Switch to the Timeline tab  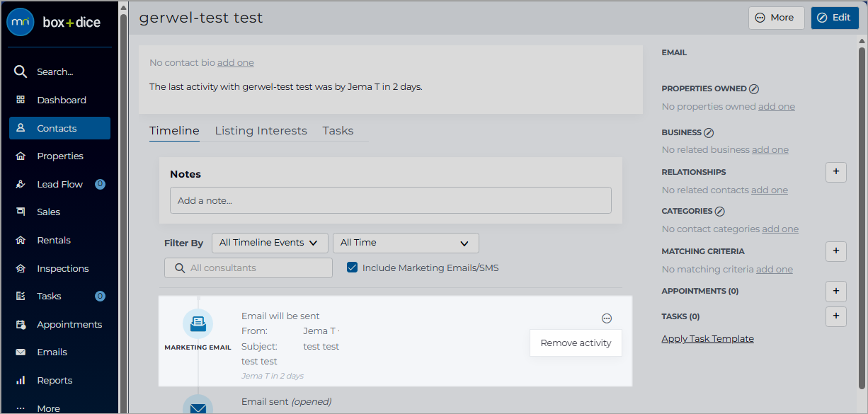click(x=174, y=131)
